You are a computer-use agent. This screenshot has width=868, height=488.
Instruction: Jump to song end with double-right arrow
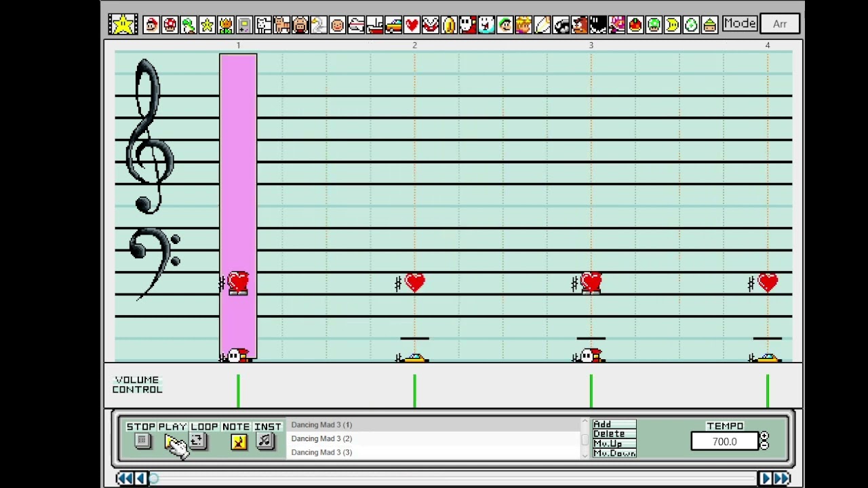pyautogui.click(x=783, y=479)
